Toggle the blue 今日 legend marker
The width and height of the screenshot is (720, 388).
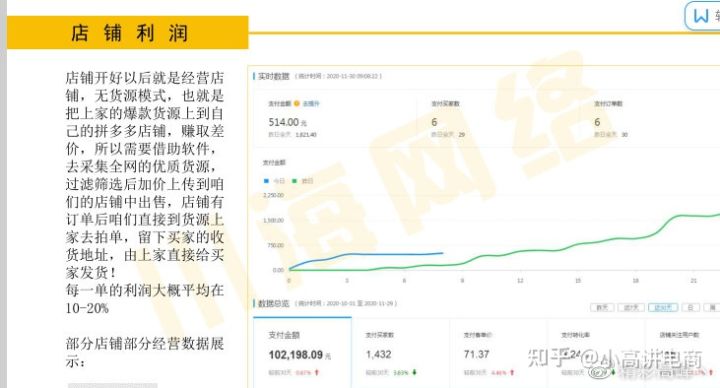pos(266,181)
